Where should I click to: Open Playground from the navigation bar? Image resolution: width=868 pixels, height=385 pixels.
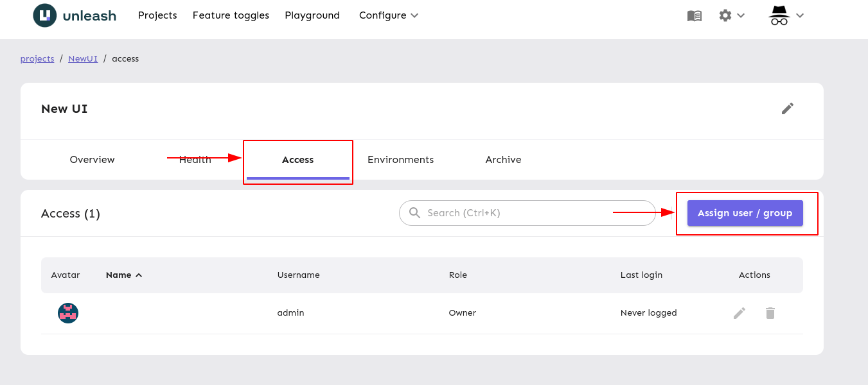point(312,15)
